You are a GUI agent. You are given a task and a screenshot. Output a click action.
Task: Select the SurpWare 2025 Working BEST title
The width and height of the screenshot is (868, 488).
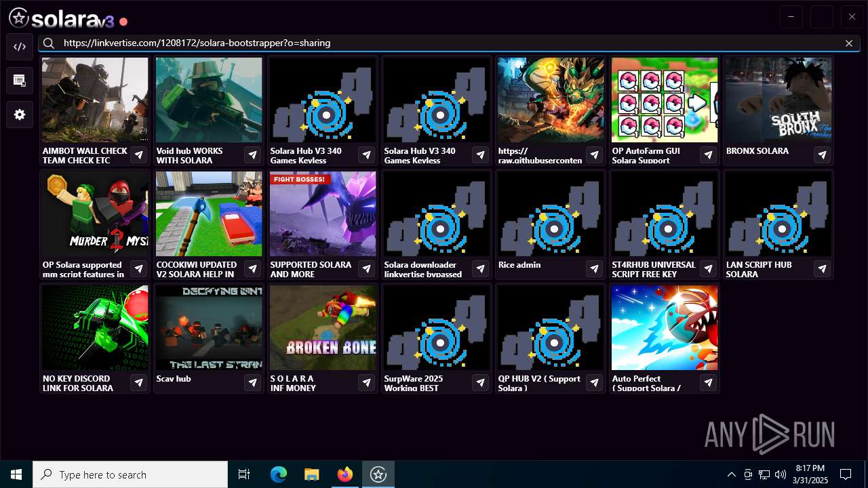(x=414, y=383)
